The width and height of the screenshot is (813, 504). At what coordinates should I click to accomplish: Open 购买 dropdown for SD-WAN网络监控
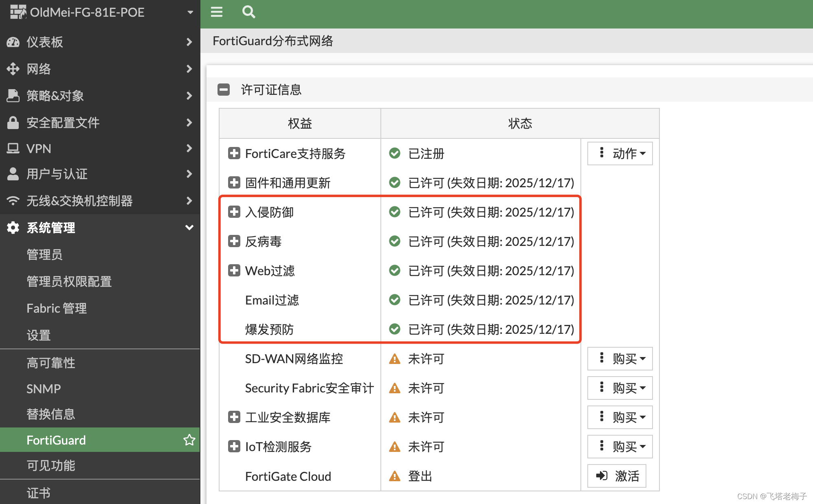pyautogui.click(x=620, y=359)
